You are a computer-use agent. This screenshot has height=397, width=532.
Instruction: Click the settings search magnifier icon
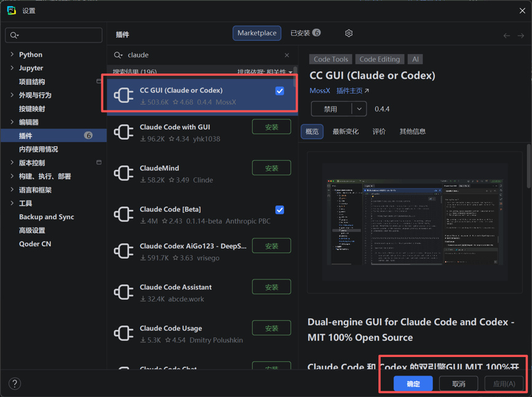(x=14, y=35)
